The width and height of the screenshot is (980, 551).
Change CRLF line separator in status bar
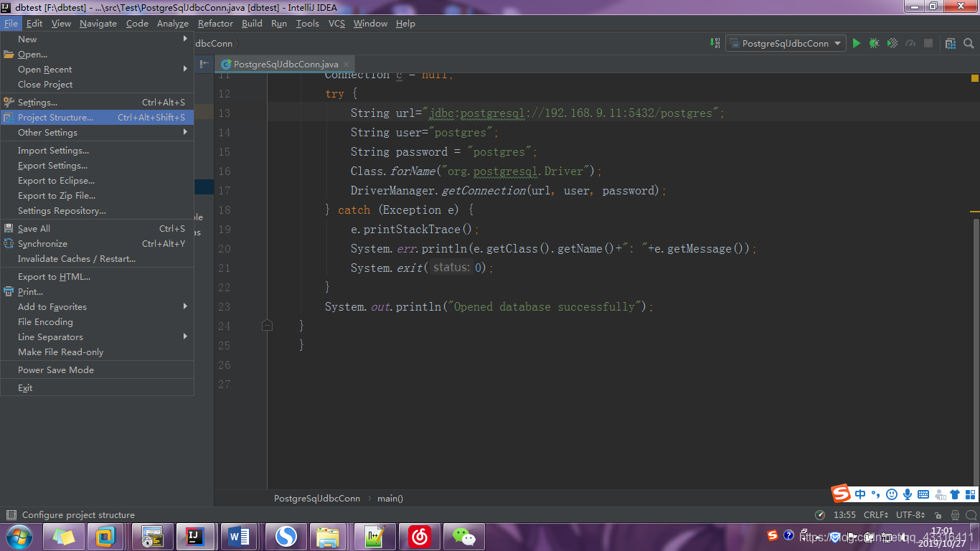coord(875,514)
